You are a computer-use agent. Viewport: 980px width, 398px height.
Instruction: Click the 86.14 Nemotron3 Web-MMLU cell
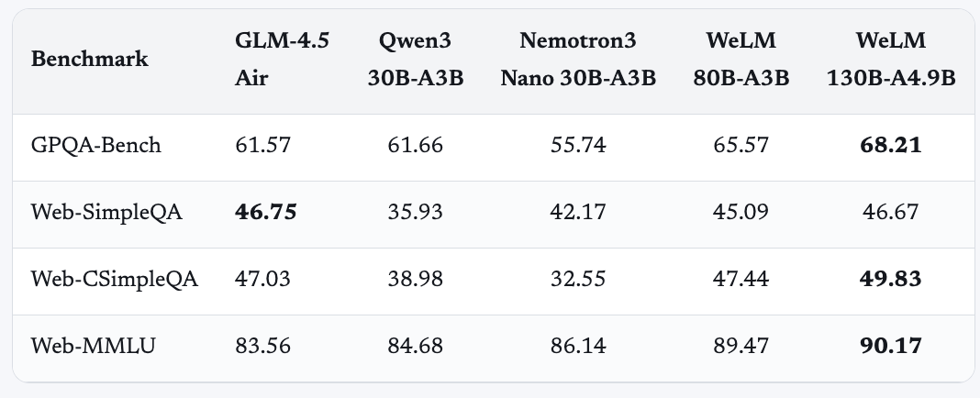578,345
